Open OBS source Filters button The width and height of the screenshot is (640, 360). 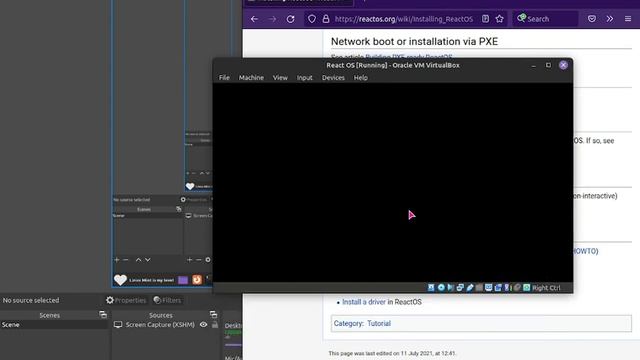[167, 300]
